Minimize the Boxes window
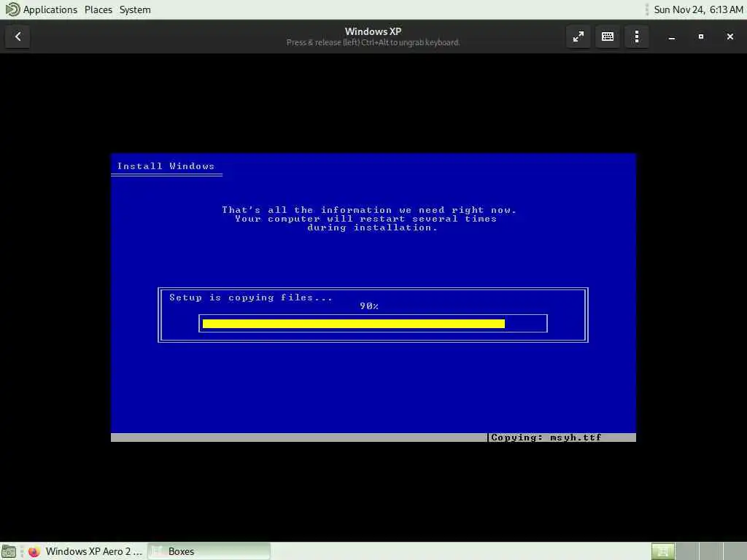Image resolution: width=747 pixels, height=560 pixels. click(672, 36)
